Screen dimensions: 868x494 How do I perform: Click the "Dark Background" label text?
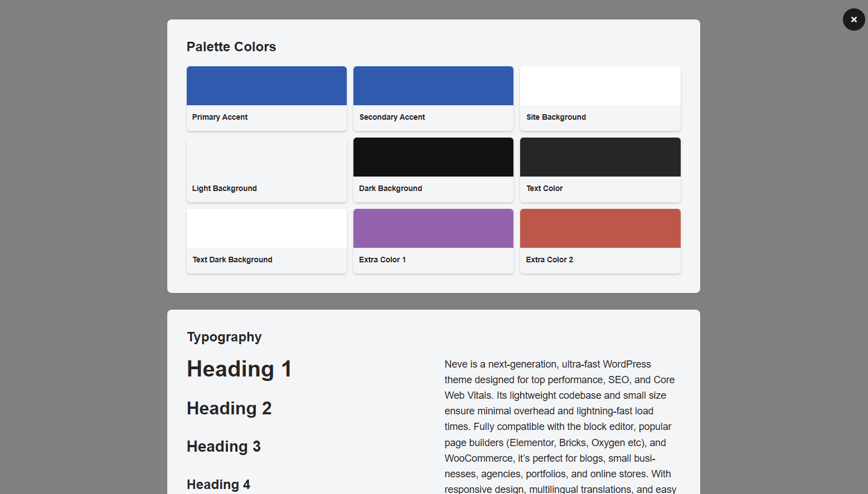point(390,188)
